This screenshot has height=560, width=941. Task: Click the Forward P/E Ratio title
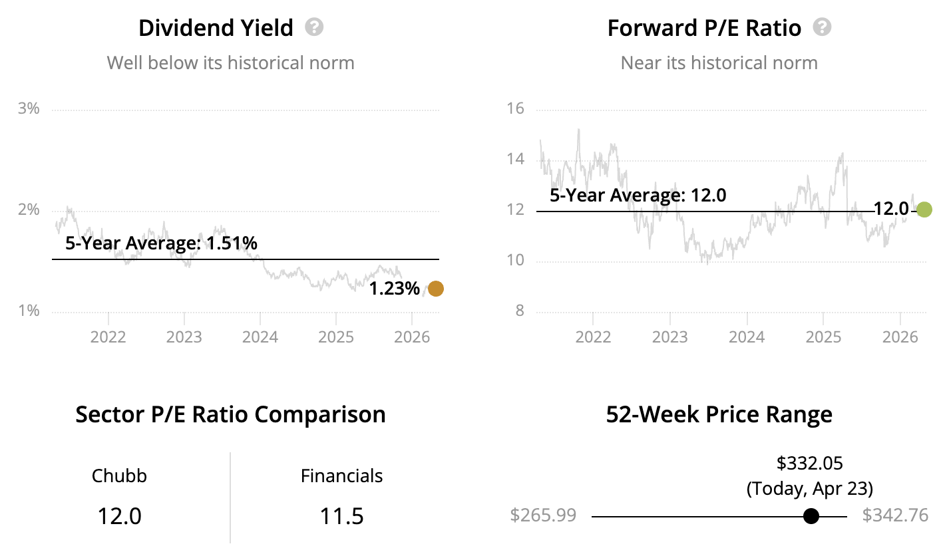[704, 28]
